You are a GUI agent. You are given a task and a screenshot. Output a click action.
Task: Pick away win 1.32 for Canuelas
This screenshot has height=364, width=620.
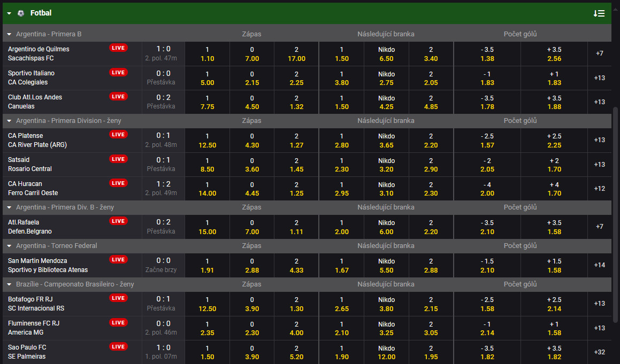[296, 103]
